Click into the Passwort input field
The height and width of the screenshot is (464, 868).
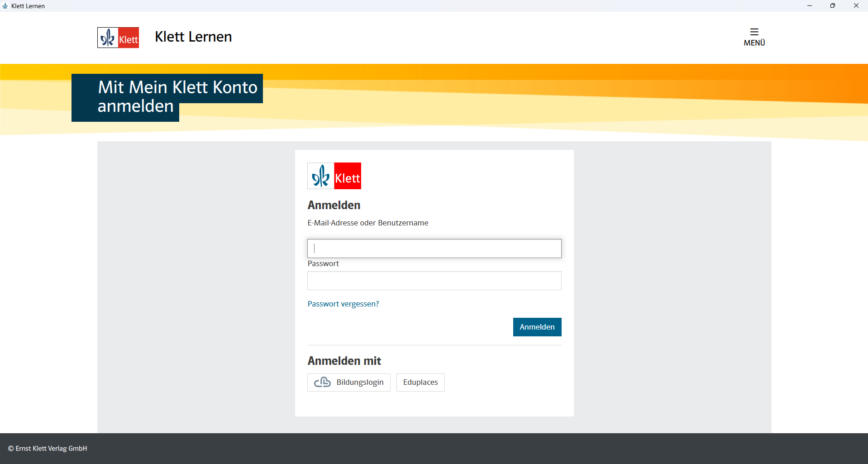point(434,281)
